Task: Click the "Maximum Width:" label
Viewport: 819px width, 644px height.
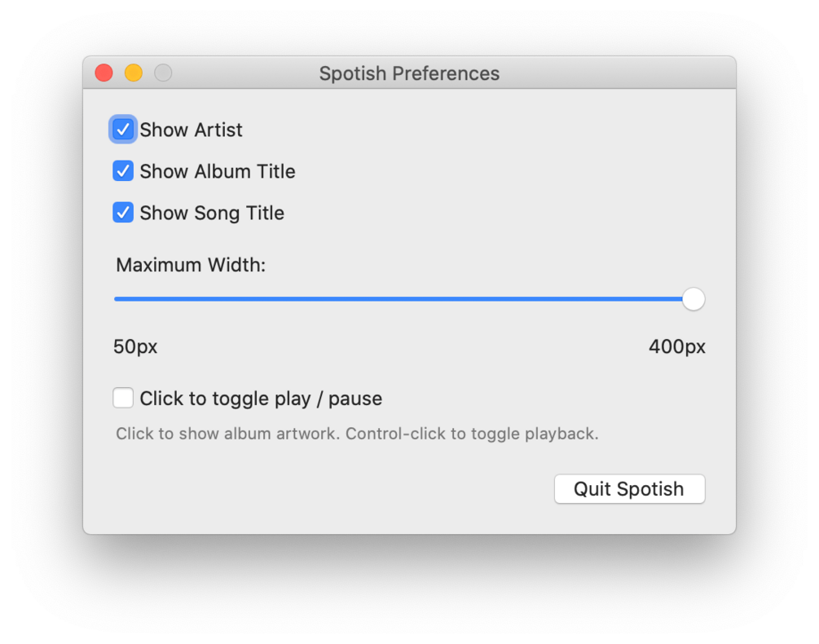Action: pos(191,265)
